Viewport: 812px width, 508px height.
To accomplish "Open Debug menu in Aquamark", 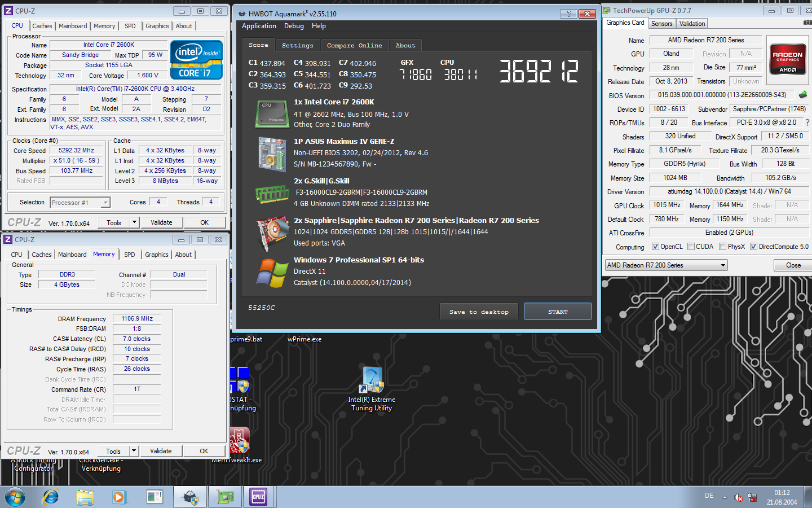I will [x=294, y=26].
